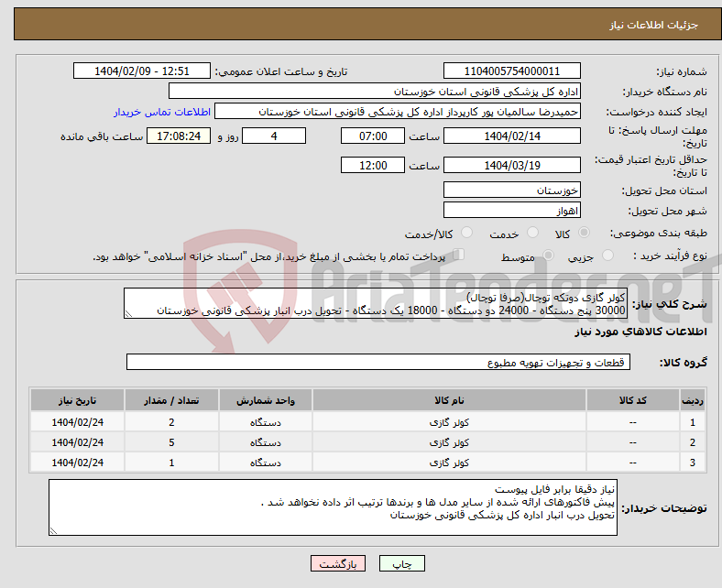Viewport: 722px width, 588px height.
Task: Select the کالا radio button
Action: (584, 233)
